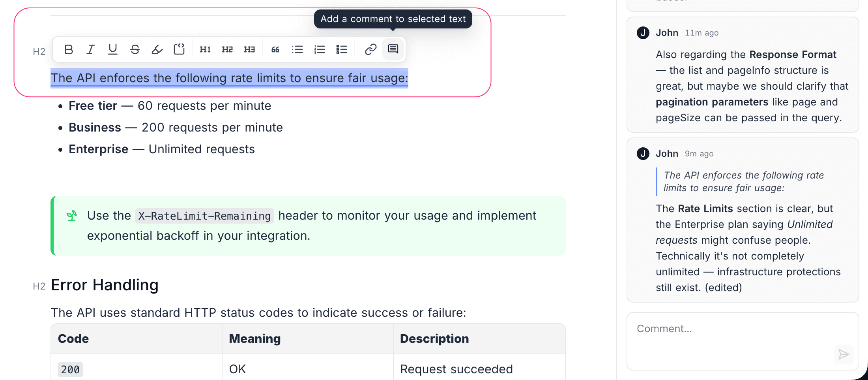Open John's avatar on the 11m ago comment

point(643,33)
